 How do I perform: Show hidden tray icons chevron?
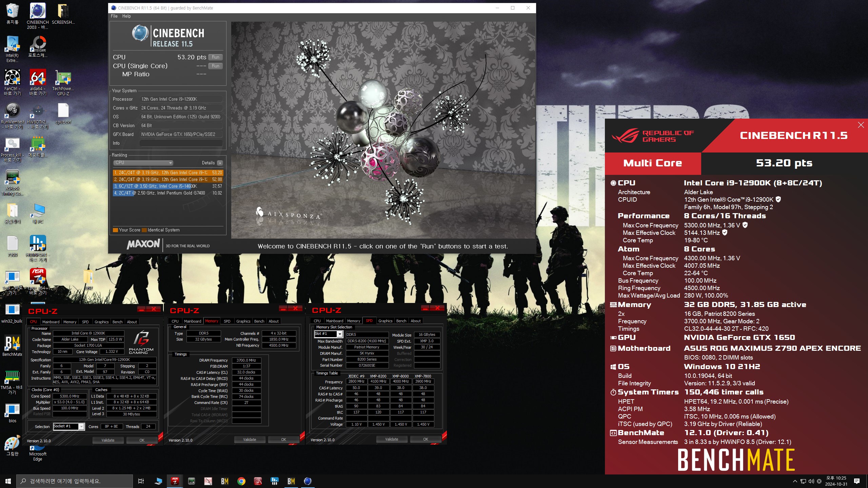coord(795,481)
